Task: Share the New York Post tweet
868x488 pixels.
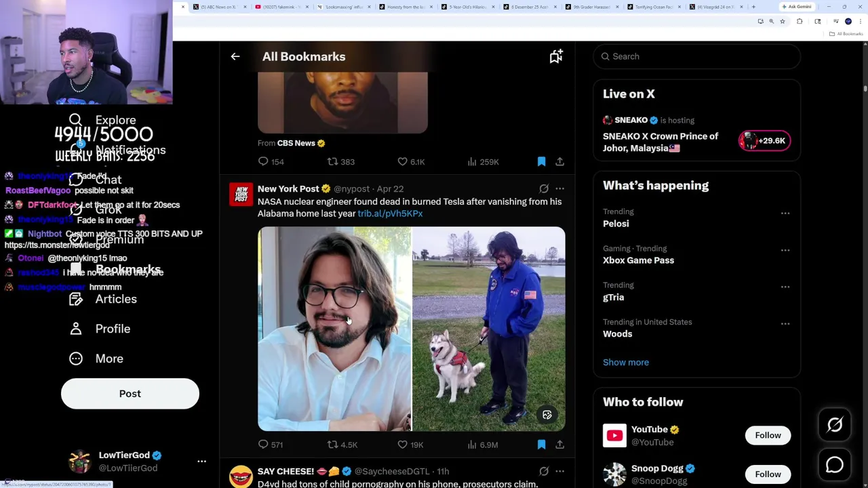Action: click(559, 445)
